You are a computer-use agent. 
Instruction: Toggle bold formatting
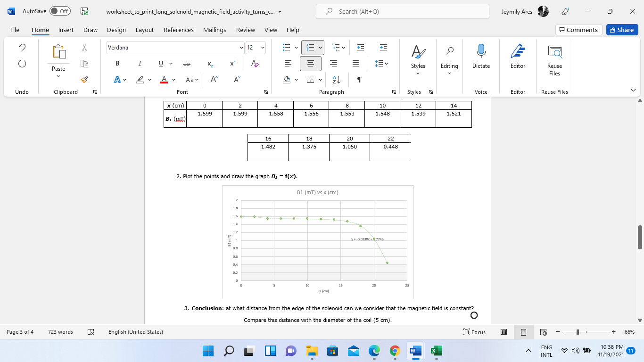click(117, 63)
